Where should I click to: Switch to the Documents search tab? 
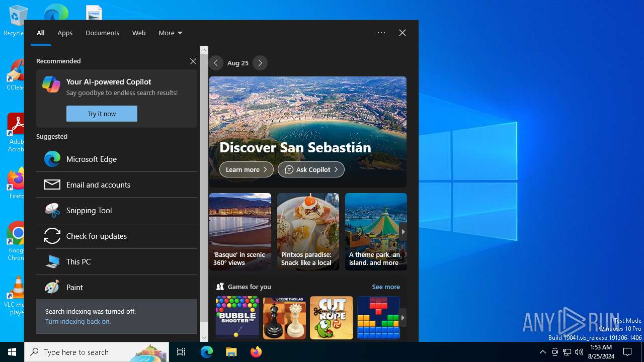(102, 33)
